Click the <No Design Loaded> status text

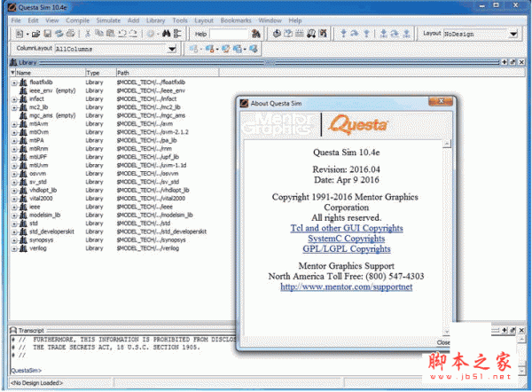point(36,383)
